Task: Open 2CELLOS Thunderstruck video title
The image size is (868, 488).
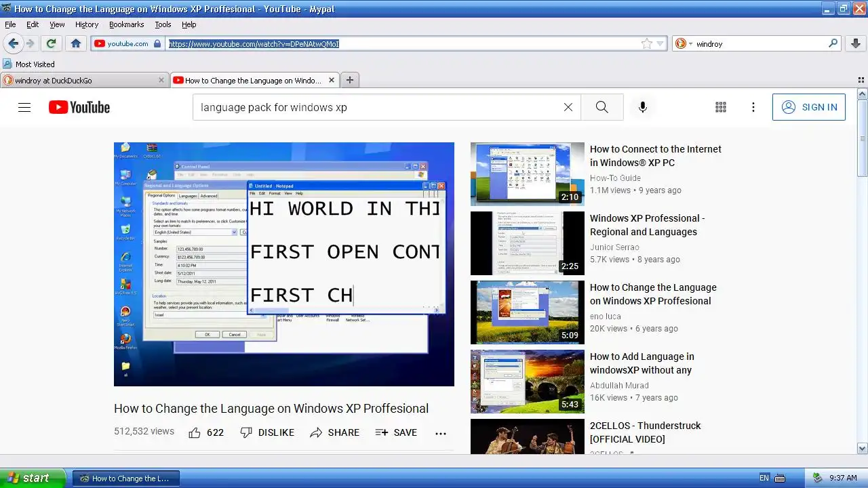Action: tap(645, 432)
